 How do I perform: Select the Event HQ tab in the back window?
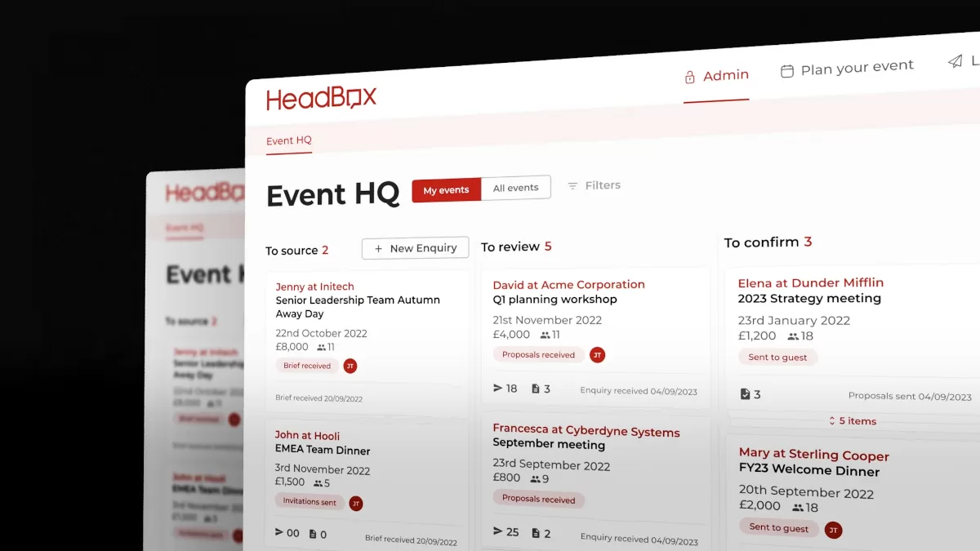185,227
